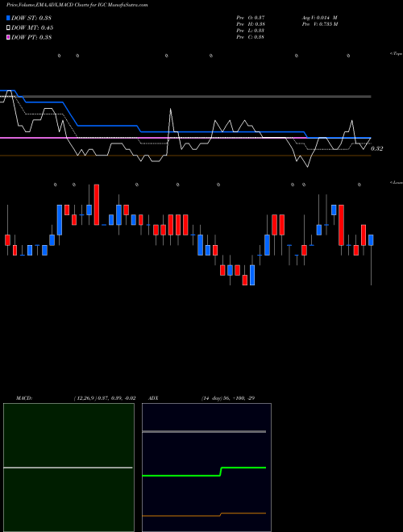
Task: Click the chart title mentioning IGC MunafaSutra.com
Action: point(77,5)
